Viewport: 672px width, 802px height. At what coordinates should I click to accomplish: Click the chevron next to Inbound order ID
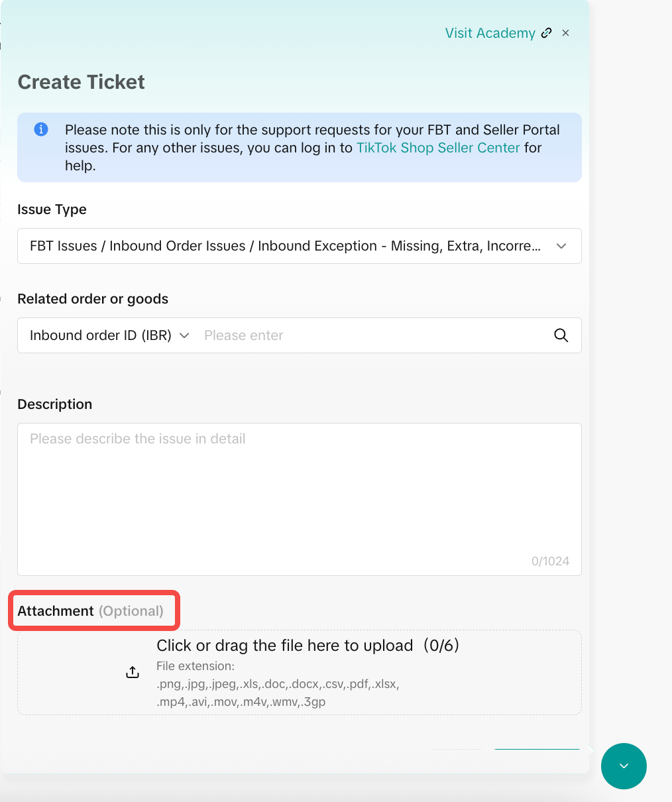(x=184, y=335)
